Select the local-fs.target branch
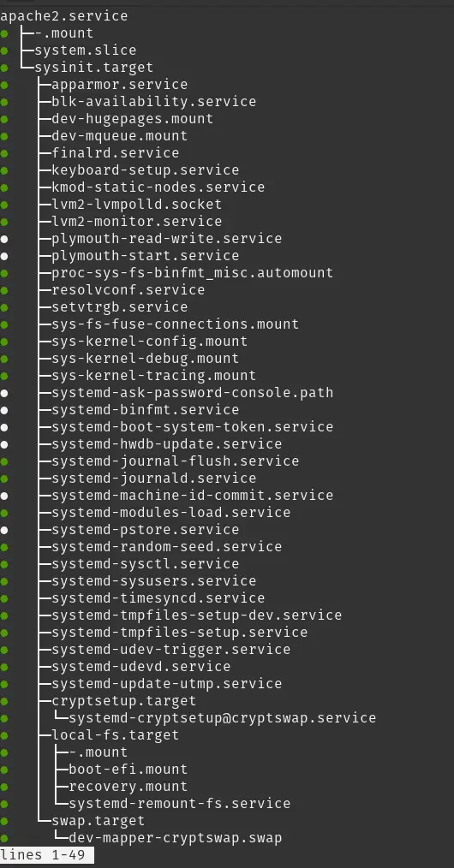454x868 pixels. (x=115, y=735)
